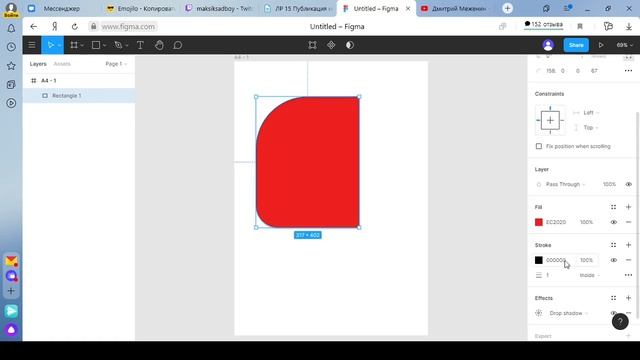Open Fill styles grid icon
Image resolution: width=640 pixels, height=360 pixels.
613,207
